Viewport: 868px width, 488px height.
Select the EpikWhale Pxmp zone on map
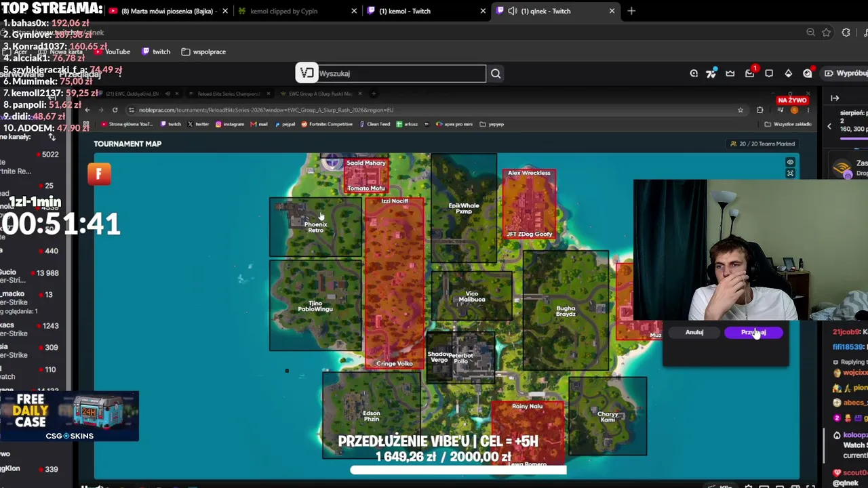coord(464,208)
